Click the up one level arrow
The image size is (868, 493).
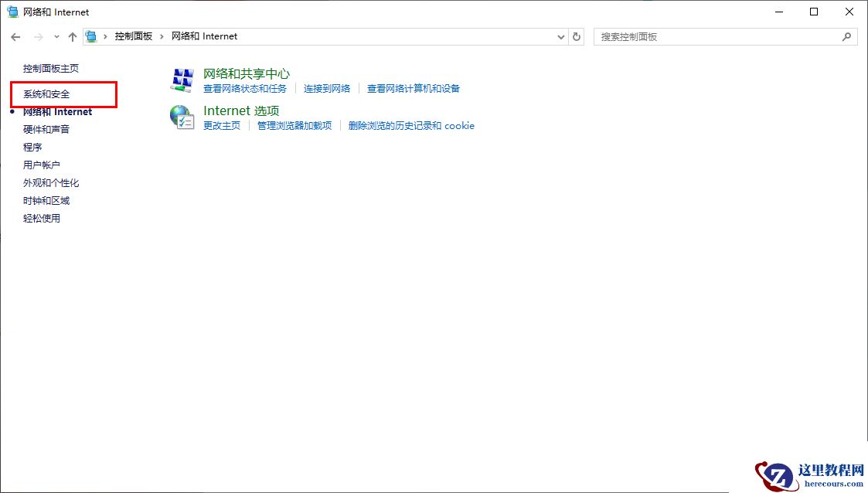point(72,36)
